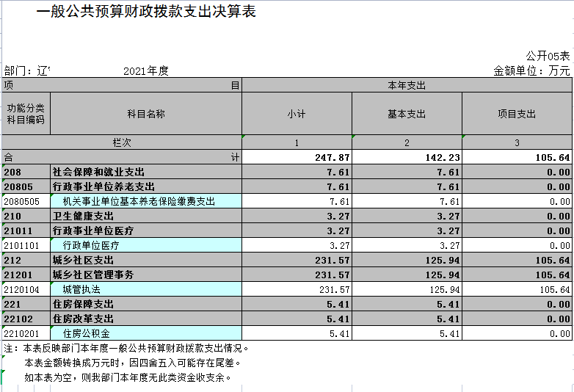
Task: Select code cell 210
Action: click(x=26, y=216)
